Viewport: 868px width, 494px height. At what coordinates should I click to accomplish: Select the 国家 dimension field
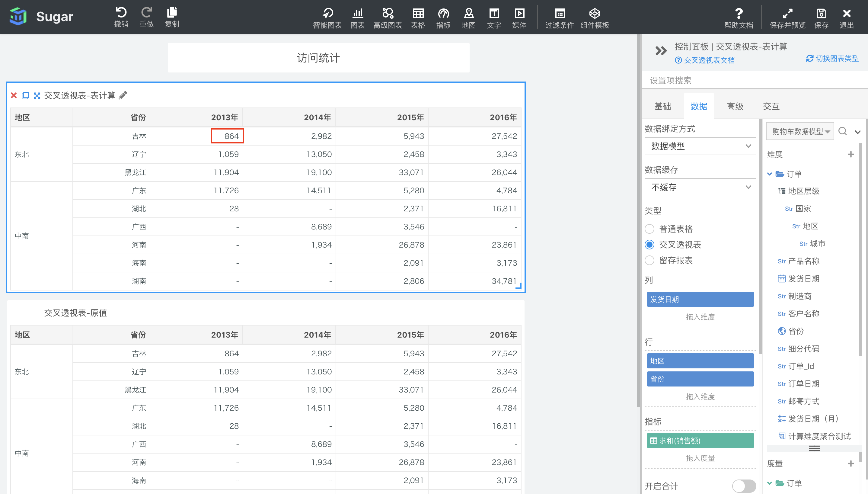[798, 209]
